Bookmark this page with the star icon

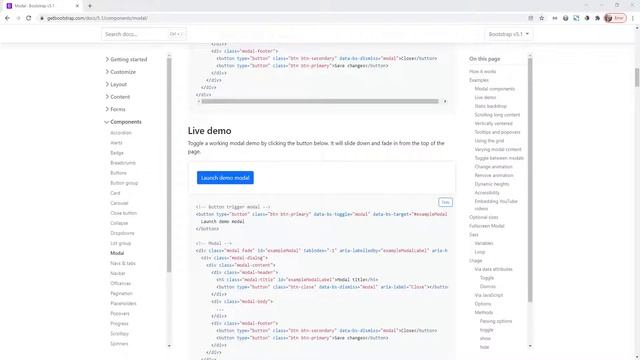[542, 18]
